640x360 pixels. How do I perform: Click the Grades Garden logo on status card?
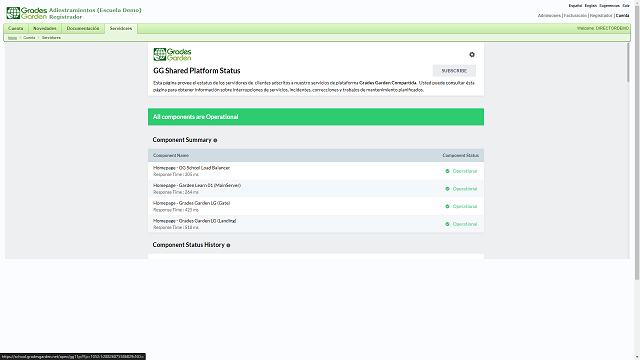point(172,54)
